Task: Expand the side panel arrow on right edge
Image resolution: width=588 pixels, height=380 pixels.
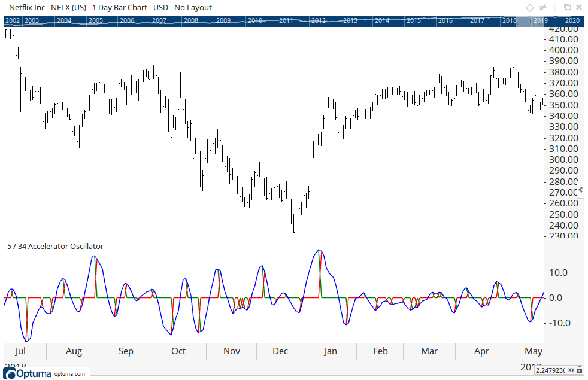Action: [581, 190]
